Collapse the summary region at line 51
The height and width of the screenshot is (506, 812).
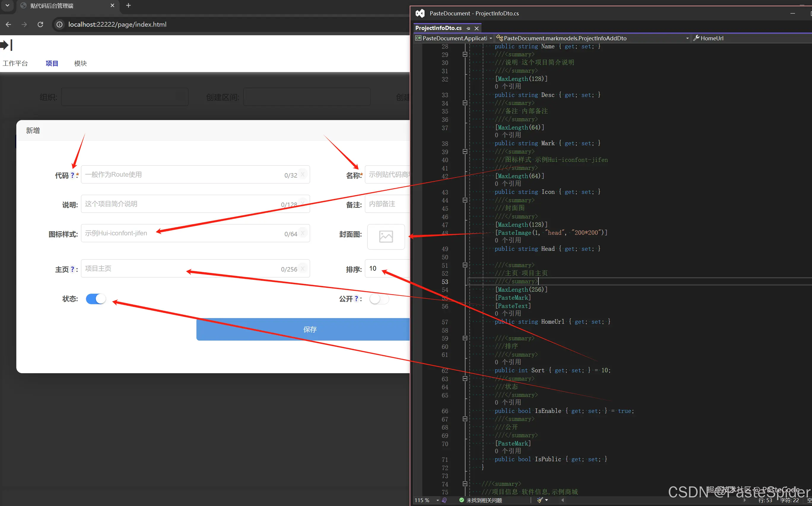465,265
